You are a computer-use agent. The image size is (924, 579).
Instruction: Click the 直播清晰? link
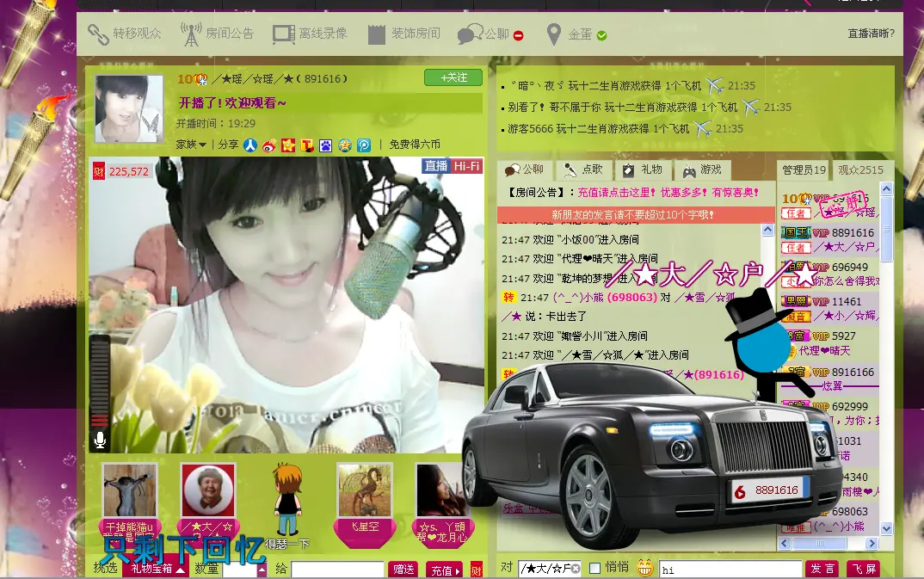pos(871,34)
